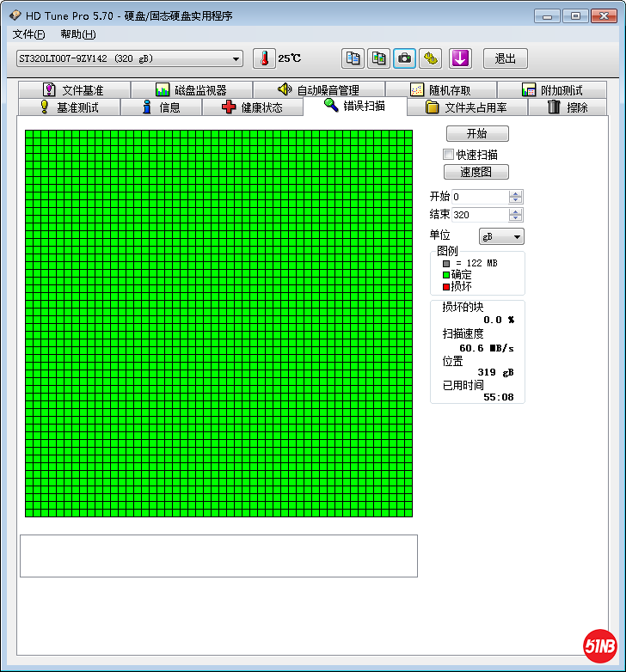Open the 健康状态 tab with red cross
Viewport: 626px width, 672px height.
pyautogui.click(x=252, y=107)
